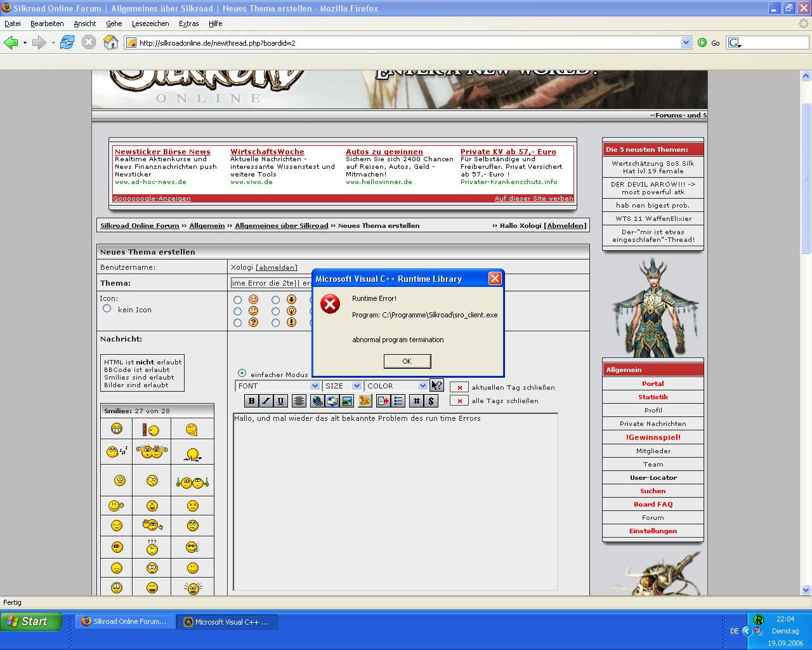Open the 'Private Nachrichten' sidebar link
This screenshot has width=812, height=650.
coord(653,423)
